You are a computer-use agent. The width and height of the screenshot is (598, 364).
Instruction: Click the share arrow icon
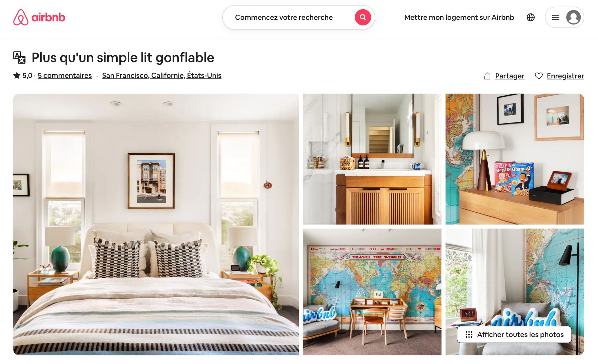[487, 76]
